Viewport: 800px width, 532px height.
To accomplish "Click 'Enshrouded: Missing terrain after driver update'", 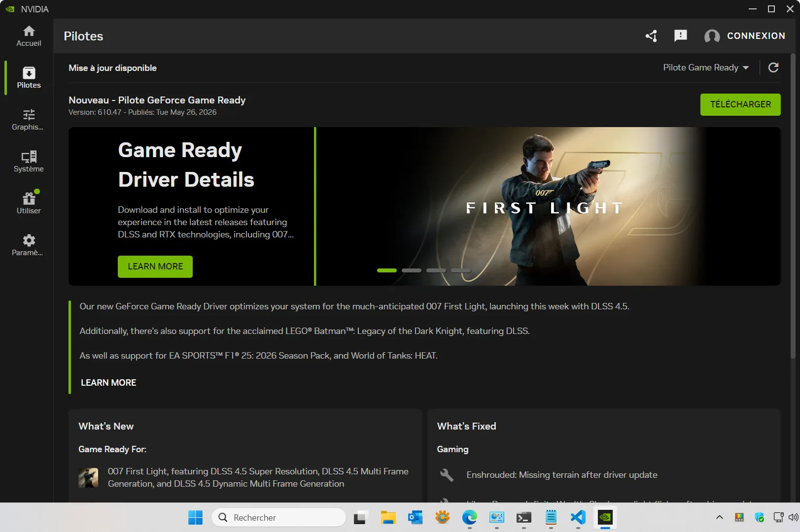I will (562, 475).
